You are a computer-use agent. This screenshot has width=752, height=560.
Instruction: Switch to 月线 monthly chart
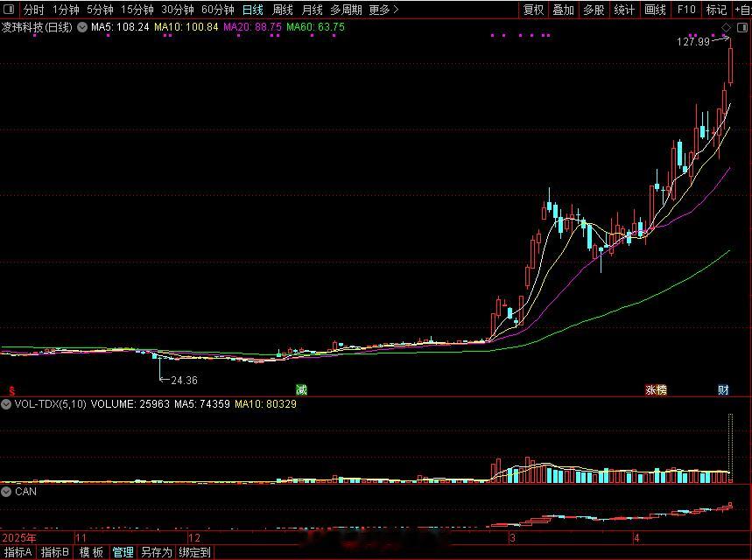(x=313, y=10)
